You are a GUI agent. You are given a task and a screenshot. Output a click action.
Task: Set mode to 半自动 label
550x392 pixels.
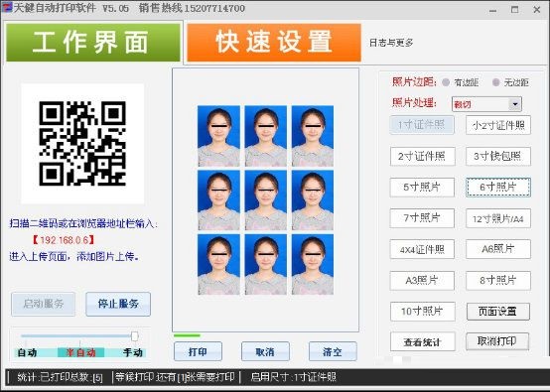[x=80, y=352]
